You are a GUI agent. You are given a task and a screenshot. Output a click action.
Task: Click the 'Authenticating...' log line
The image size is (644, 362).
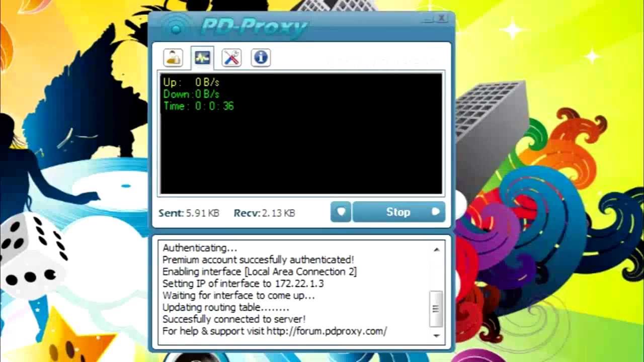tap(200, 248)
